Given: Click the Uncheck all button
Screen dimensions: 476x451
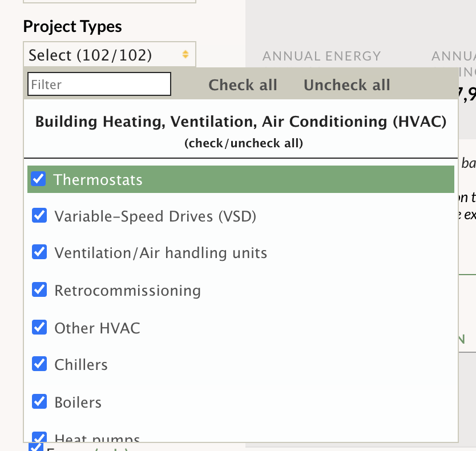Looking at the screenshot, I should 347,84.
